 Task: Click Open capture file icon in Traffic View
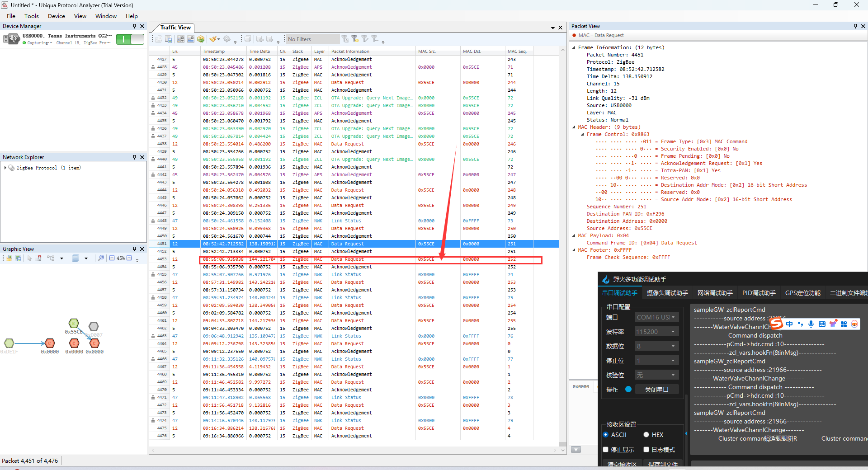pos(159,39)
